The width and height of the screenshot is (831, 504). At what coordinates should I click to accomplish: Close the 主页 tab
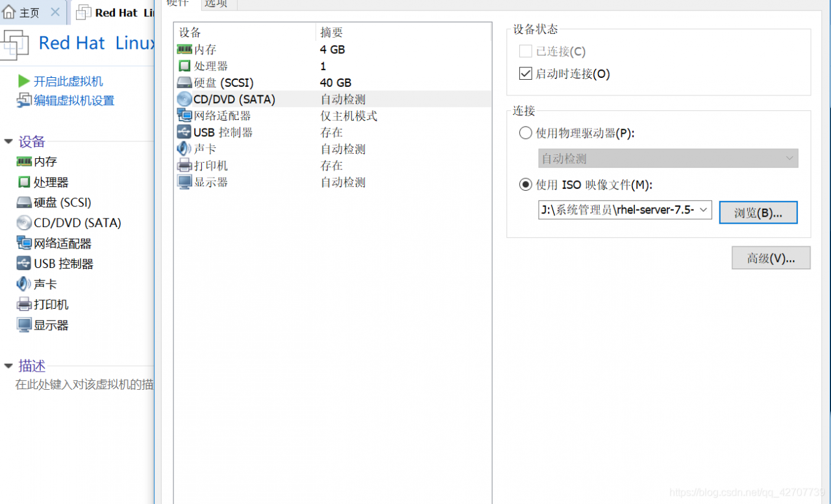(55, 12)
